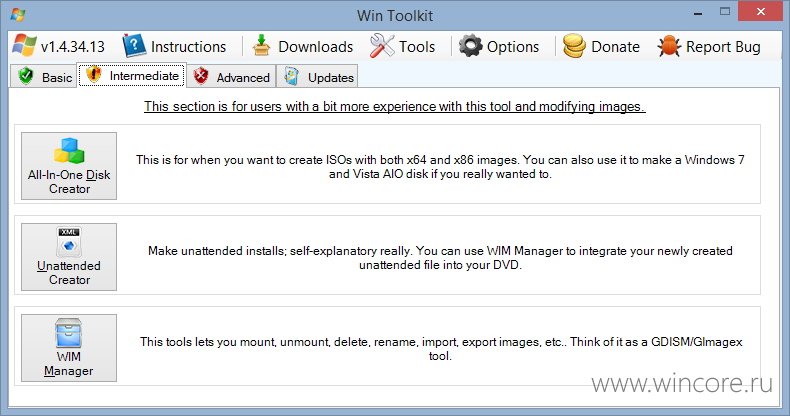Click the 'Make unattended installs' description text
The width and height of the screenshot is (790, 416).
pyautogui.click(x=440, y=258)
